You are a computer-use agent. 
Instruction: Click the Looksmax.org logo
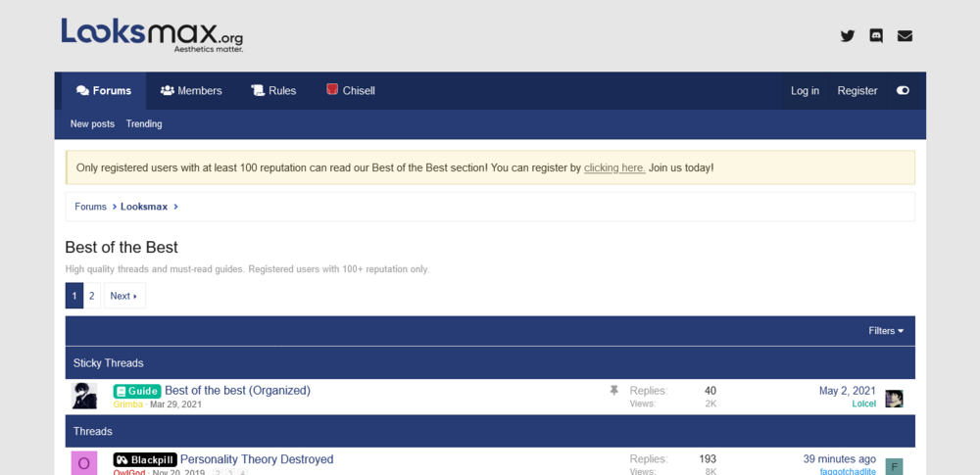[x=152, y=35]
